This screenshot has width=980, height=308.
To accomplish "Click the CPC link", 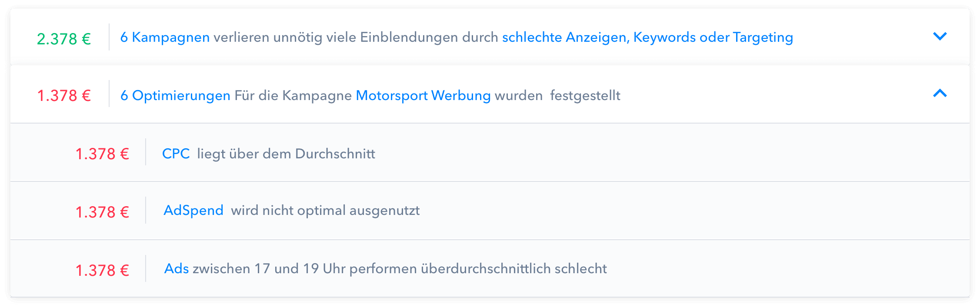I will point(177,153).
